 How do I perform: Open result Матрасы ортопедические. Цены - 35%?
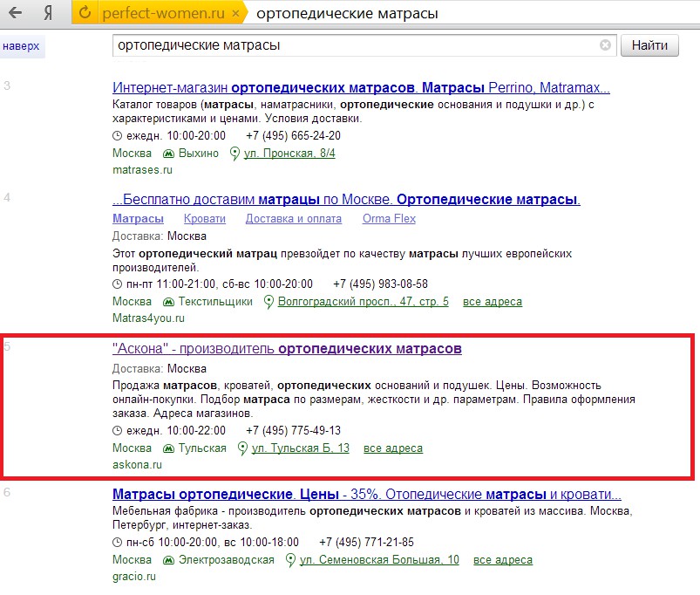pyautogui.click(x=366, y=494)
